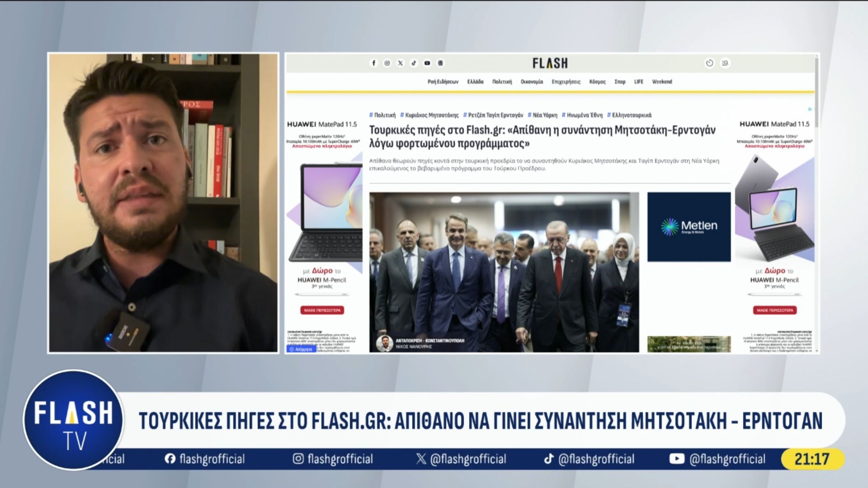Viewport: 868px width, 488px height.
Task: Open the YouTube icon in the site header
Action: [427, 63]
